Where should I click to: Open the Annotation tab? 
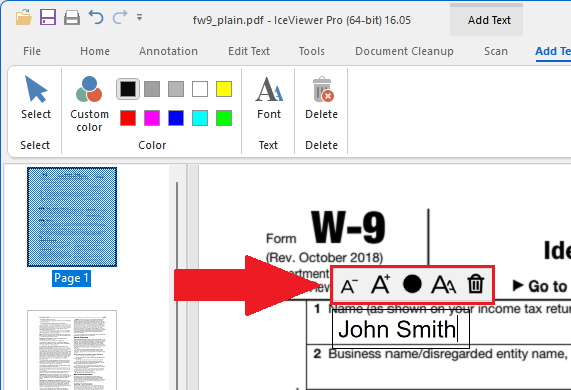tap(168, 51)
